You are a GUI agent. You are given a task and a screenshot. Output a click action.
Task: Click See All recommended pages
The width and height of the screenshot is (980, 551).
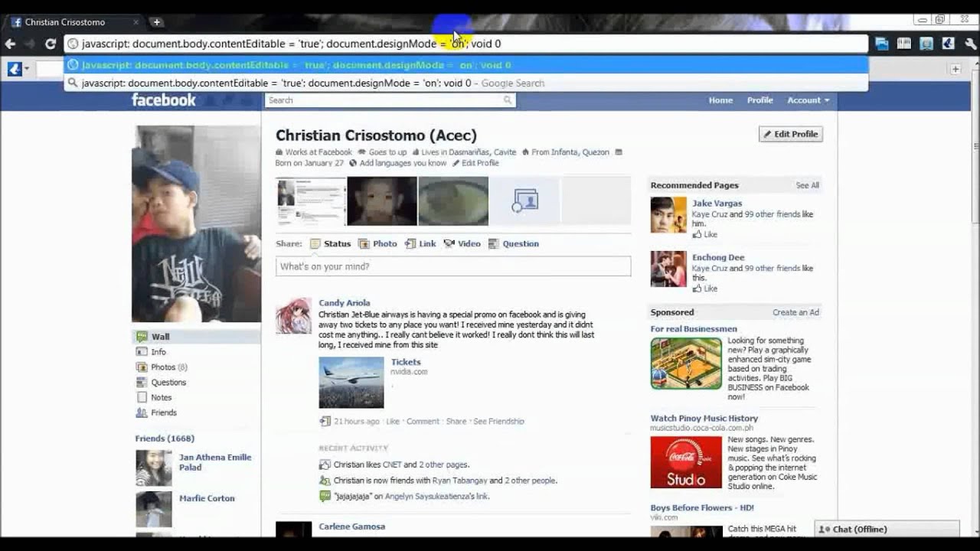click(x=807, y=185)
